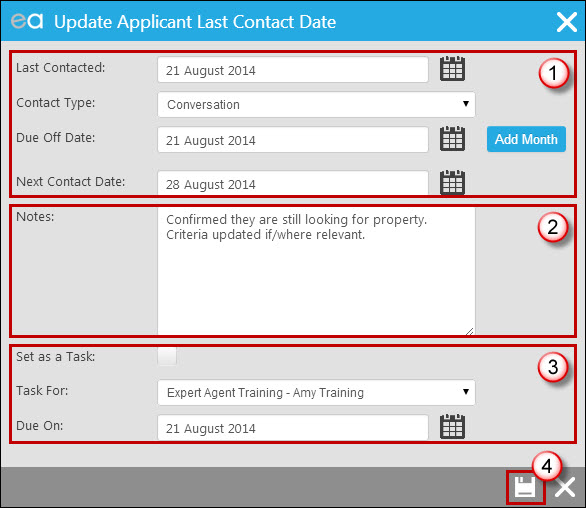This screenshot has height=508, width=586.
Task: Click the Add Month button
Action: (x=526, y=139)
